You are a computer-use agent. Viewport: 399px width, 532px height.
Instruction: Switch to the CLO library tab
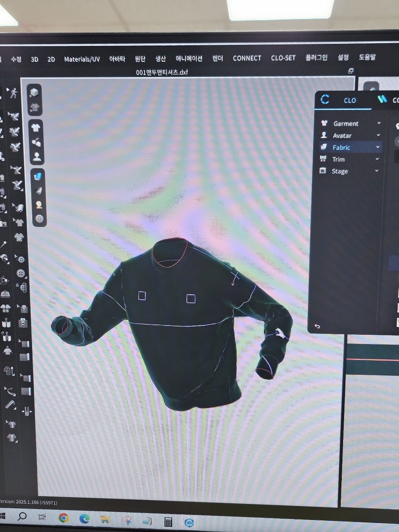(349, 100)
